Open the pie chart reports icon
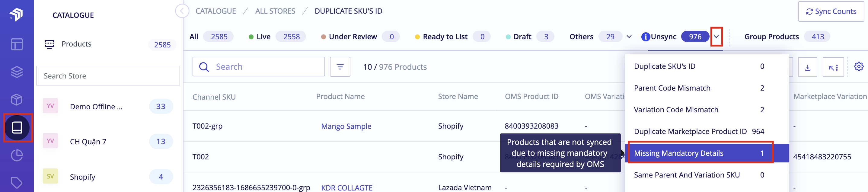Screen dimensions: 868x192 [x=17, y=155]
